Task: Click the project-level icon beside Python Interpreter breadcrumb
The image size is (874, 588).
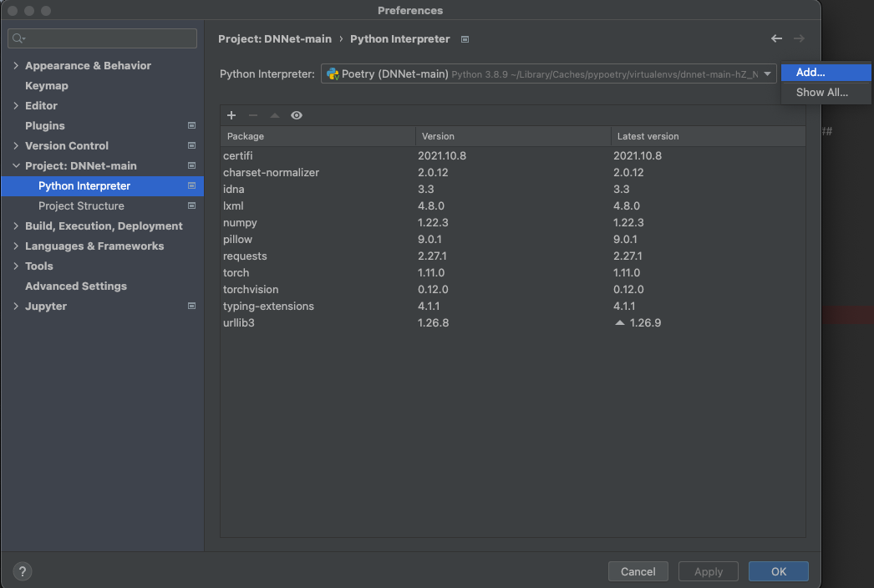Action: pos(465,39)
